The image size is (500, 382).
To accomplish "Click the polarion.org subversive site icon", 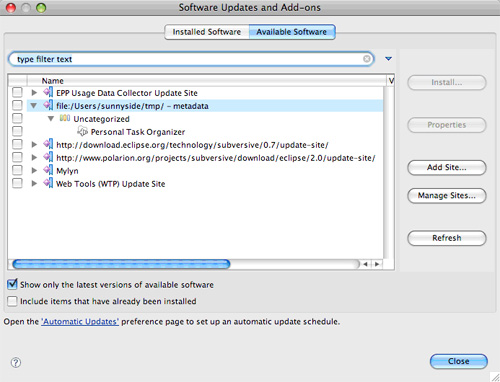I will pyautogui.click(x=48, y=157).
